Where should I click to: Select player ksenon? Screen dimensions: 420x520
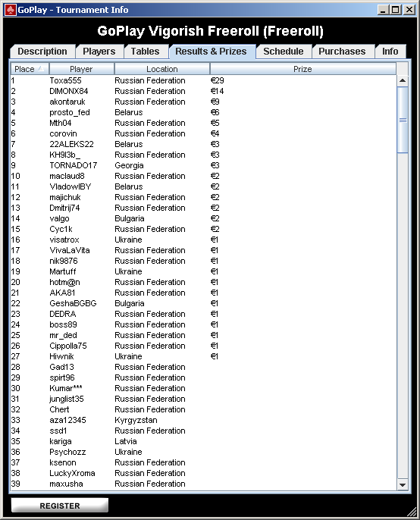[63, 462]
